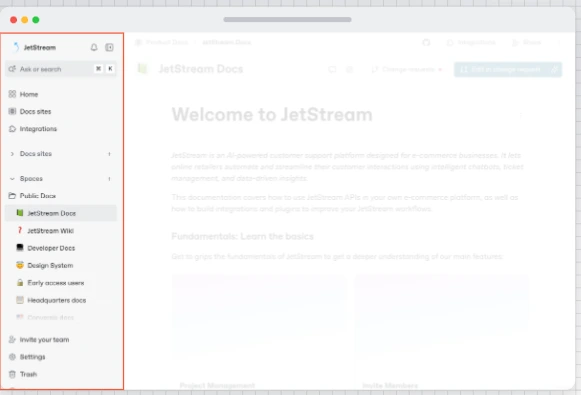Focus the Ask or search field
This screenshot has height=395, width=581.
pyautogui.click(x=61, y=69)
